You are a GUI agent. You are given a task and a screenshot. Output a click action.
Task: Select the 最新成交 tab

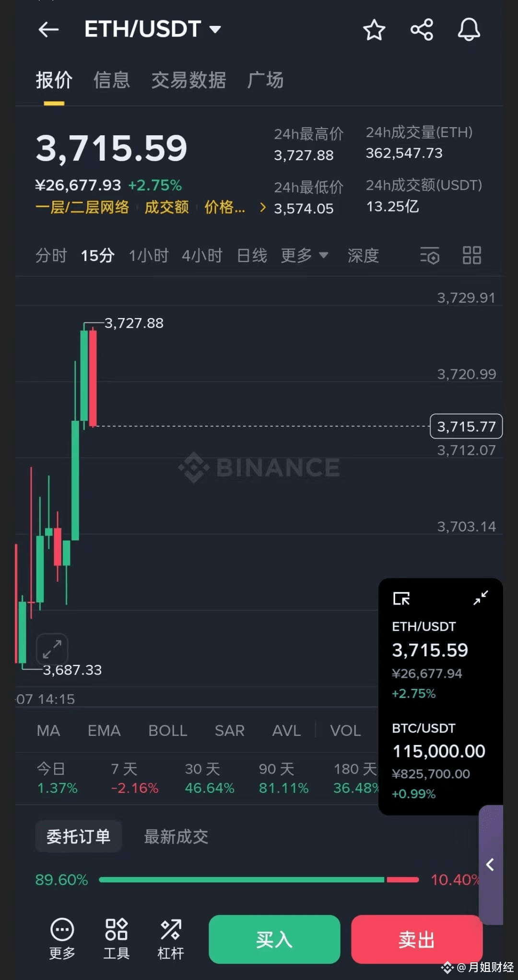coord(176,837)
